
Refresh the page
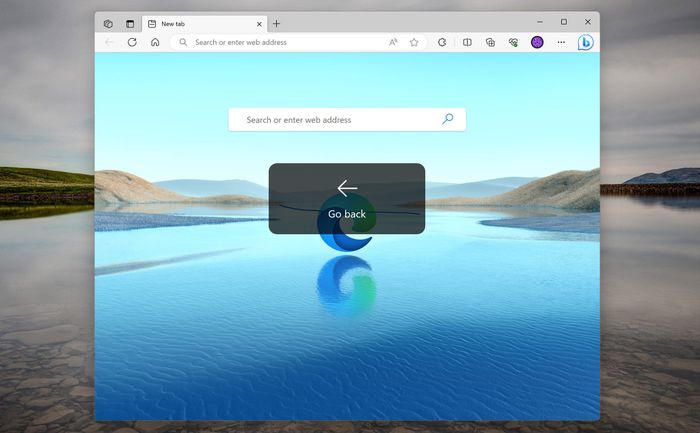132,42
